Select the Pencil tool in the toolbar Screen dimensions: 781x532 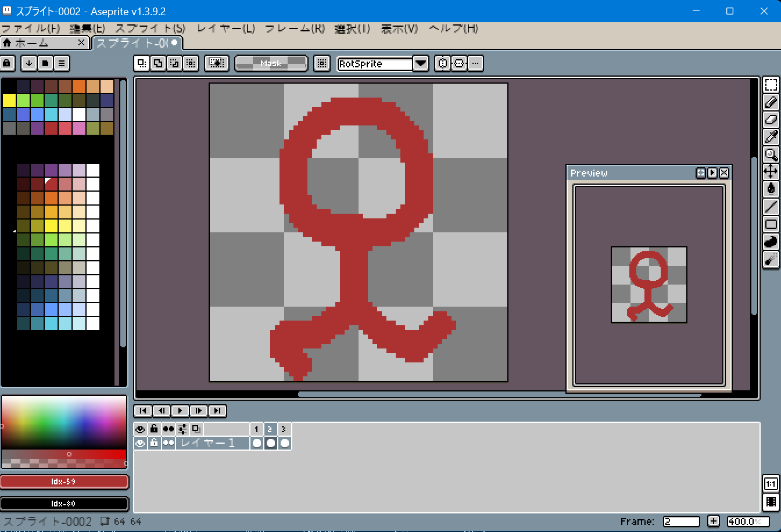771,102
